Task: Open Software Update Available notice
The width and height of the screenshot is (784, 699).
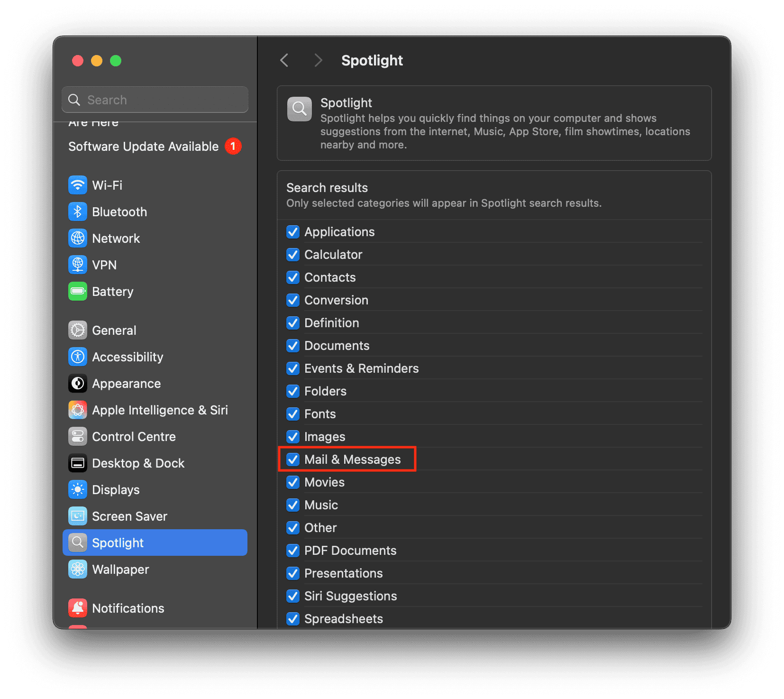Action: point(144,147)
